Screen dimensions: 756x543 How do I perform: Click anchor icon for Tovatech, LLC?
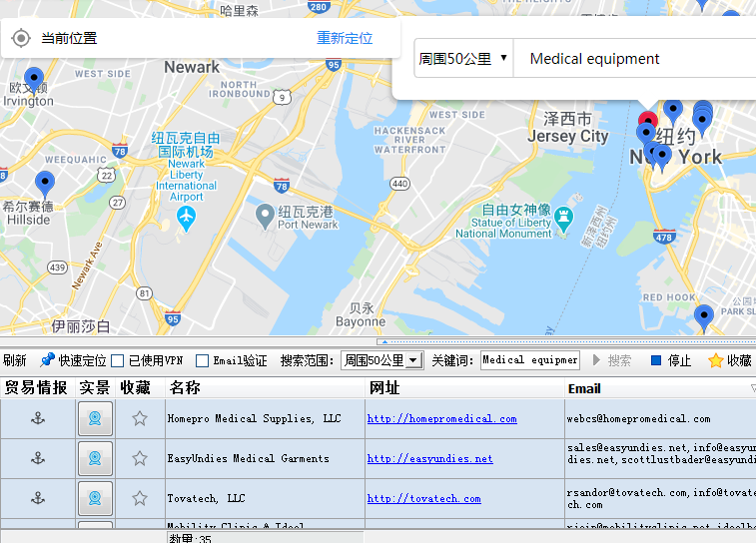tap(38, 498)
